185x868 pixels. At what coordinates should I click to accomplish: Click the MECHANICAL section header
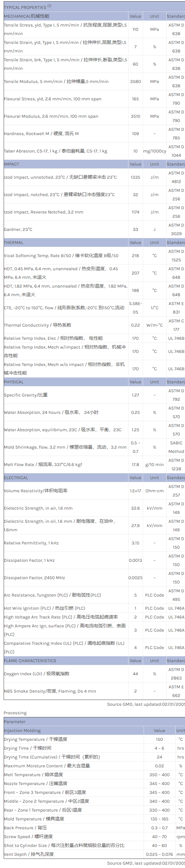click(26, 16)
